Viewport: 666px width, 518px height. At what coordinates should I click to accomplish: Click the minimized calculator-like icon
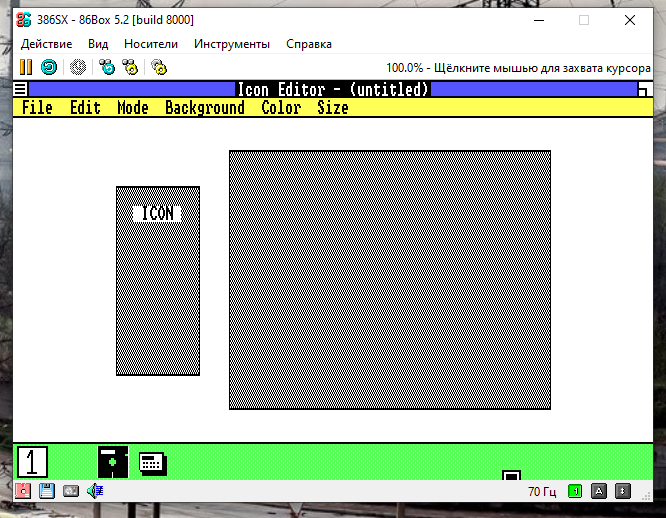pos(152,462)
